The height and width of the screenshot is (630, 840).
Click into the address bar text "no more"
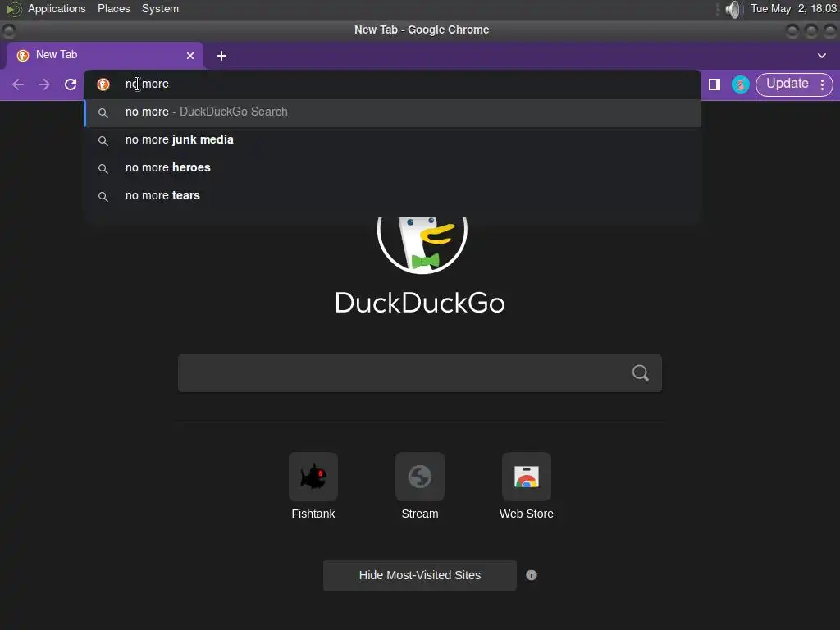(147, 84)
